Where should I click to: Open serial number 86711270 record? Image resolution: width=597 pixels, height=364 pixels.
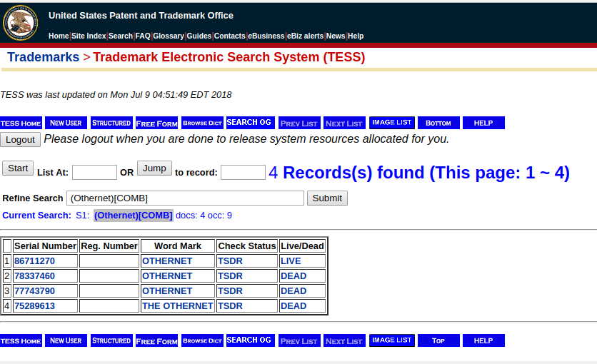(x=34, y=261)
